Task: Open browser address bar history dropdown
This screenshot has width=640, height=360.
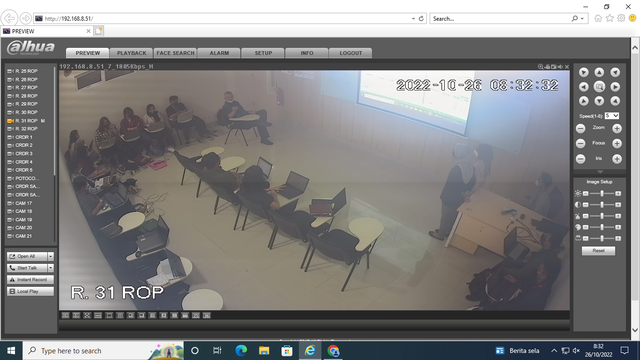Action: coord(413,19)
